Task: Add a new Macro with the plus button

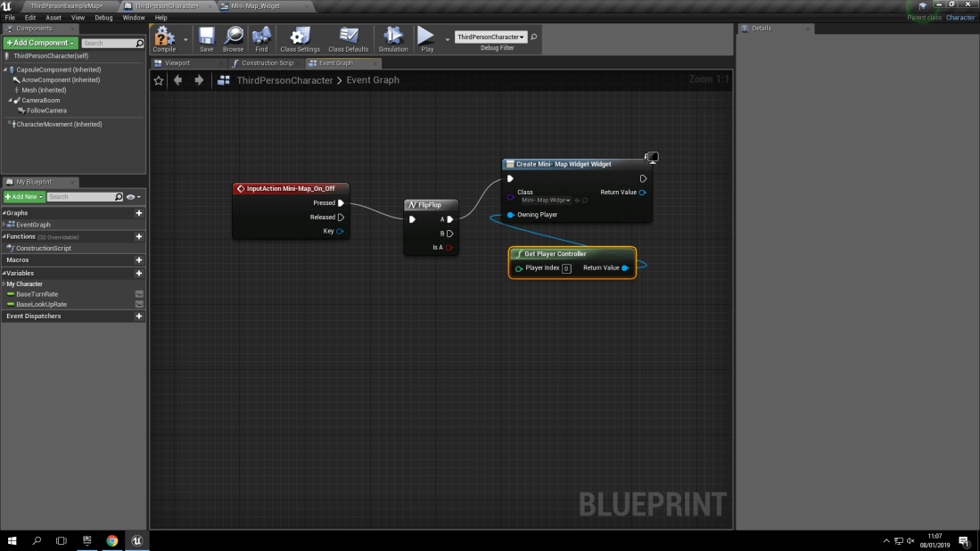Action: (x=139, y=259)
